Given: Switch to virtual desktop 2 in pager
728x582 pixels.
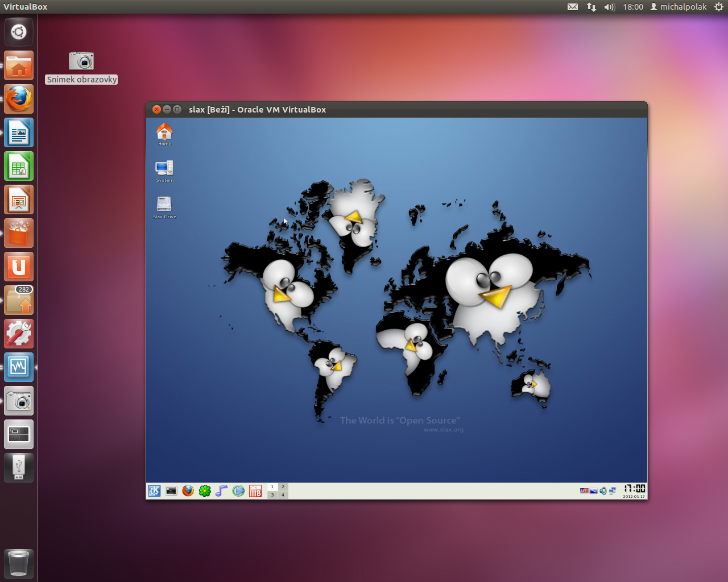Looking at the screenshot, I should (x=283, y=487).
